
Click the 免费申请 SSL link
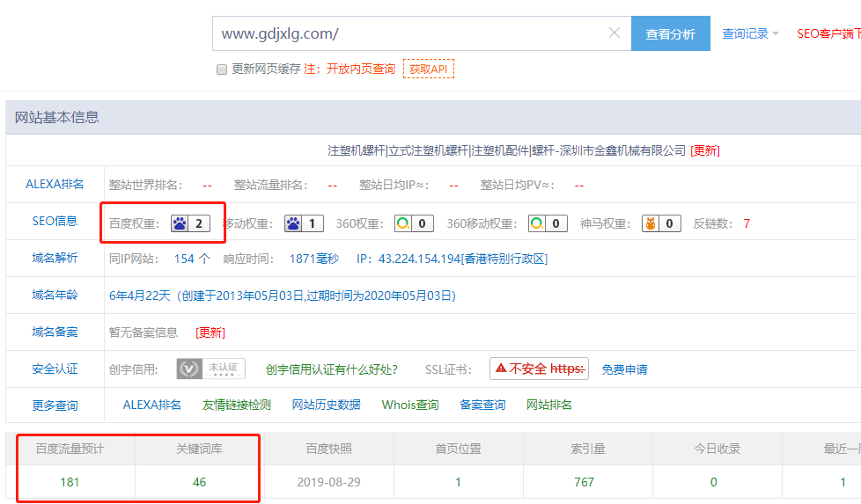click(x=624, y=369)
